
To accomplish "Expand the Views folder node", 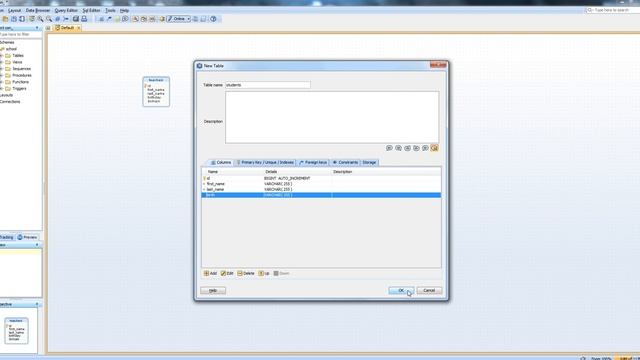I will [x=2, y=62].
